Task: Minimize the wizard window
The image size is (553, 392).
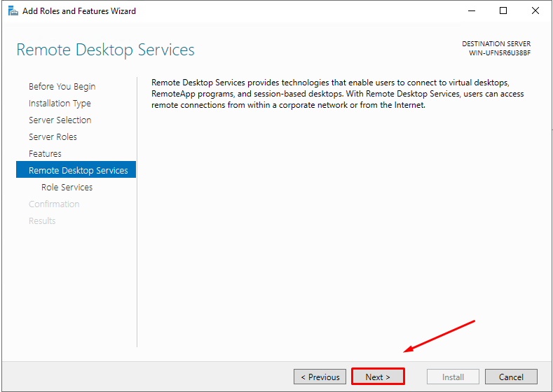Action: 471,11
